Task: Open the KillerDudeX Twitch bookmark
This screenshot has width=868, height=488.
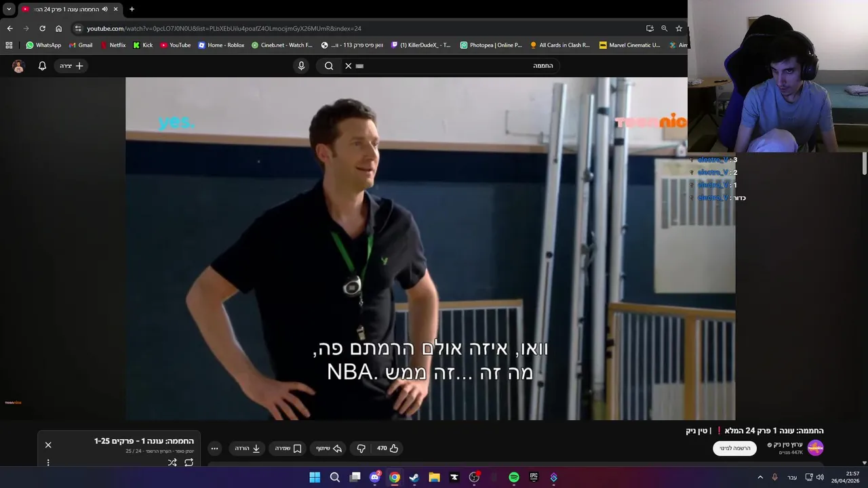Action: pyautogui.click(x=420, y=45)
